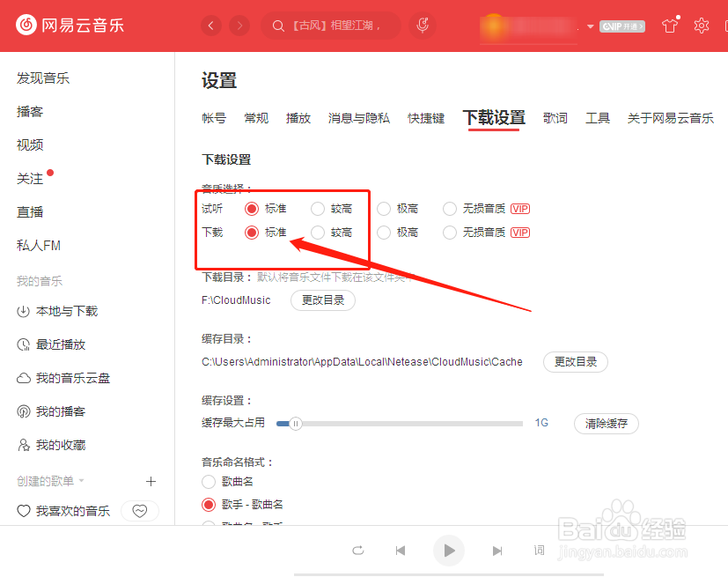Open 私人FM in sidebar

click(x=39, y=245)
